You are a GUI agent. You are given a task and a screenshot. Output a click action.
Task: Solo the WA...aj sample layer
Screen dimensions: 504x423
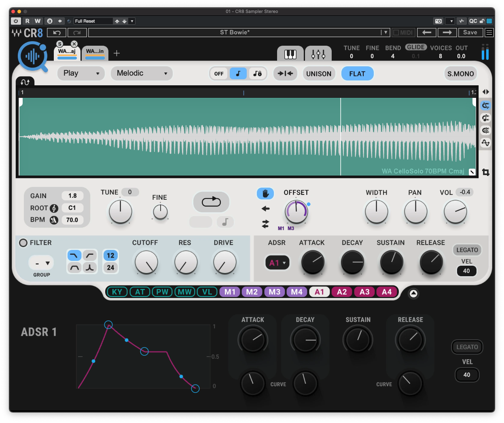[59, 44]
